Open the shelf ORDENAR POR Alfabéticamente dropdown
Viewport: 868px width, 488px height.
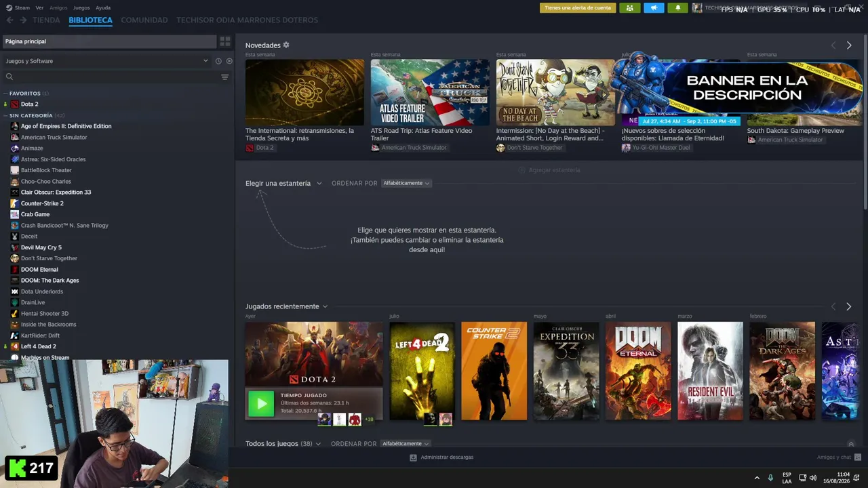[x=406, y=183]
